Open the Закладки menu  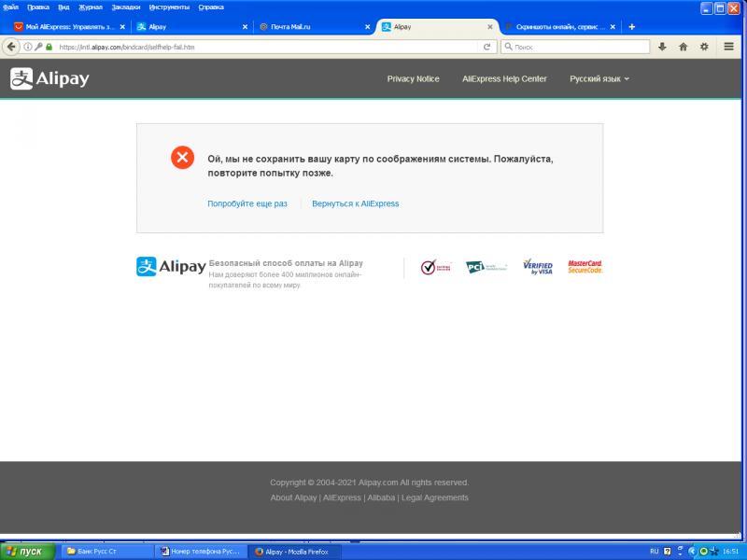[x=126, y=7]
